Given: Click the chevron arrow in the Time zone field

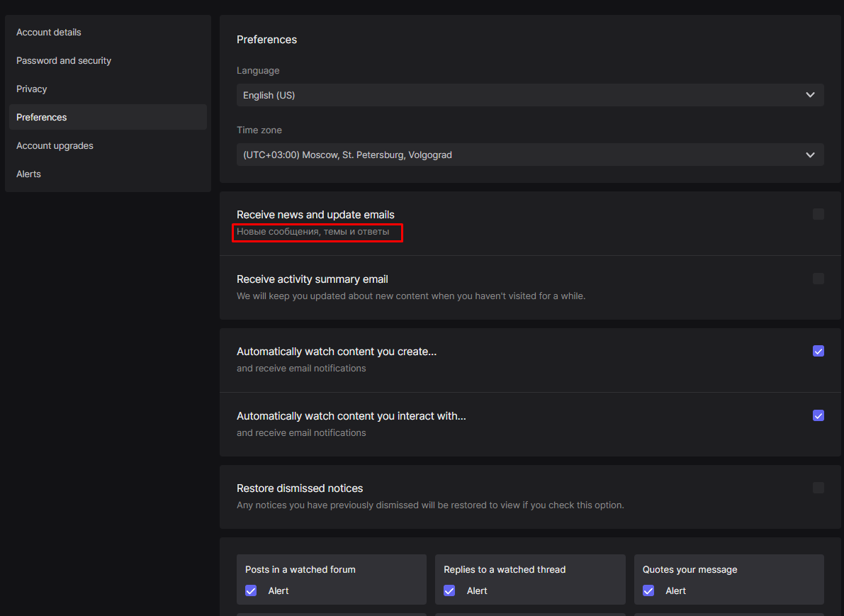Looking at the screenshot, I should point(810,155).
